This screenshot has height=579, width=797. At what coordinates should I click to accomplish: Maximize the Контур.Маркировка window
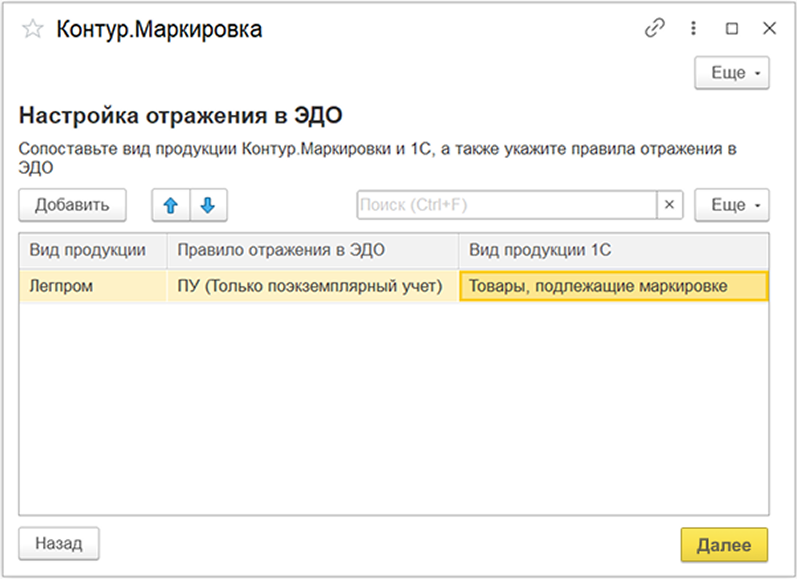[x=732, y=28]
